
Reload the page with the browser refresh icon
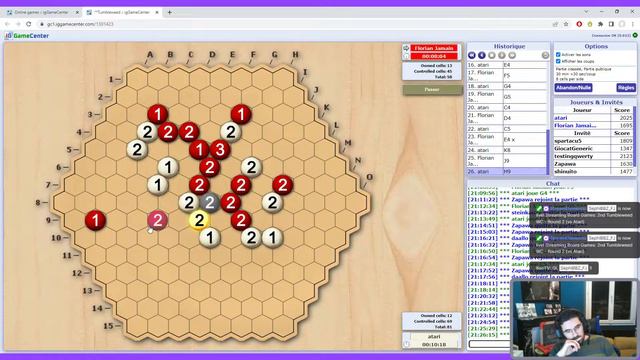pos(29,24)
